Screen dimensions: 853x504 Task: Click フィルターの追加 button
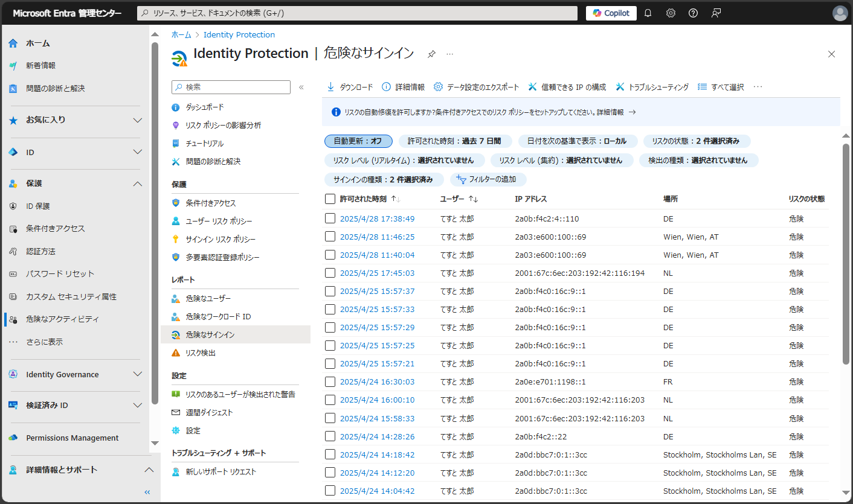[x=488, y=179]
